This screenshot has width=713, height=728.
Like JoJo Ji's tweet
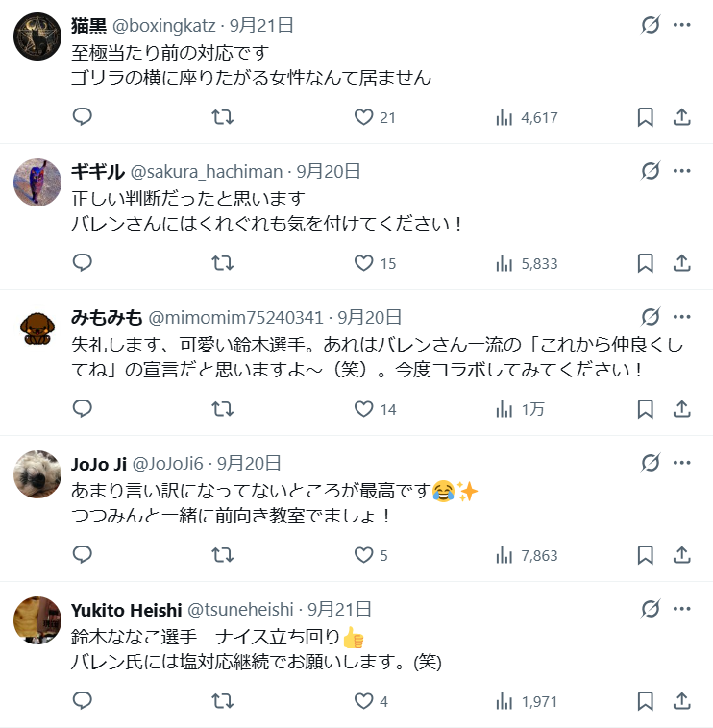[x=363, y=555]
